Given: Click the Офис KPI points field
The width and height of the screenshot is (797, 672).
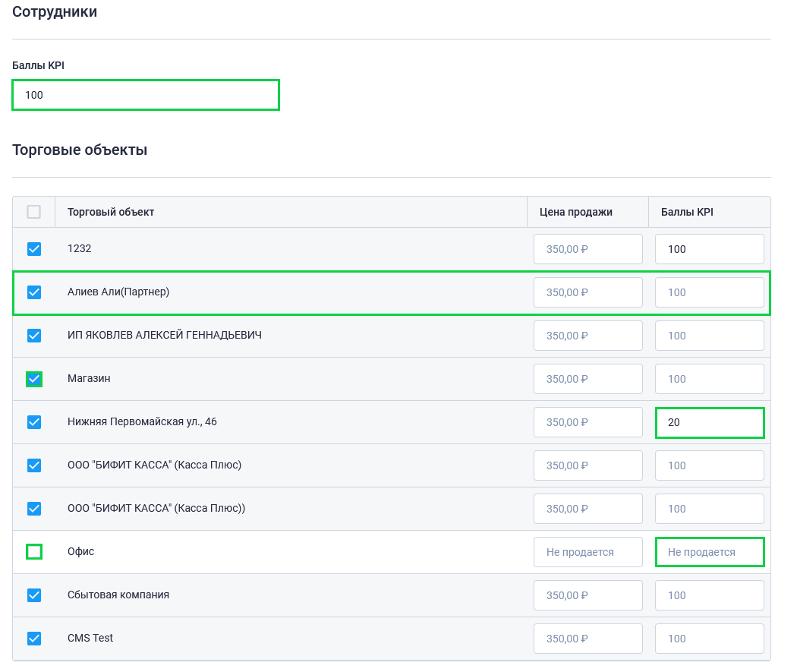Looking at the screenshot, I should 709,552.
